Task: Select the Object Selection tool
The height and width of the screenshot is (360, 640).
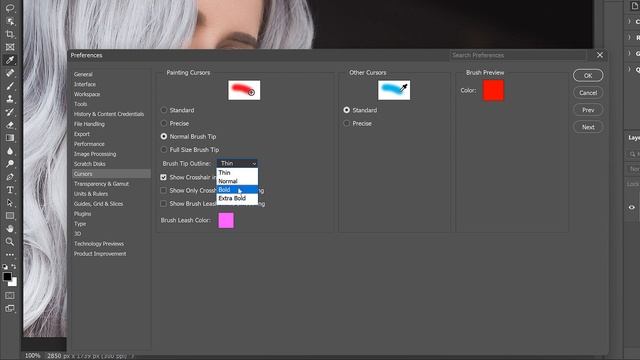Action: click(10, 21)
